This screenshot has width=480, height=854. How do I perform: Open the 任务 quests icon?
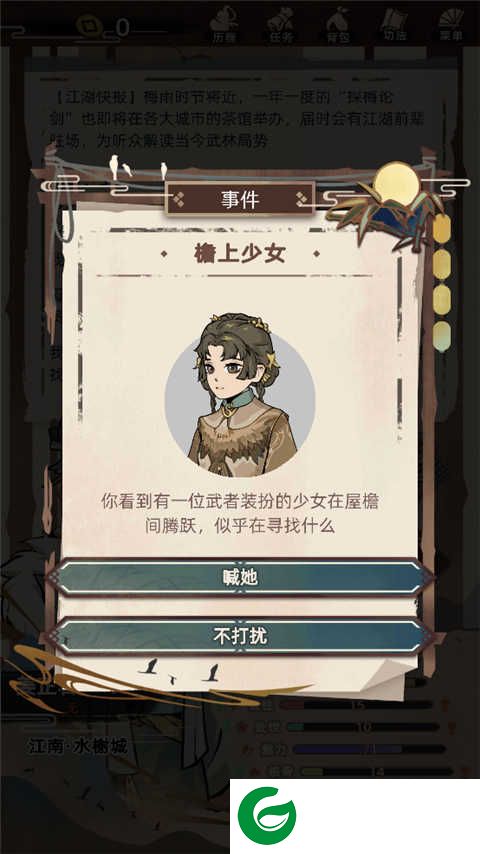(x=281, y=25)
